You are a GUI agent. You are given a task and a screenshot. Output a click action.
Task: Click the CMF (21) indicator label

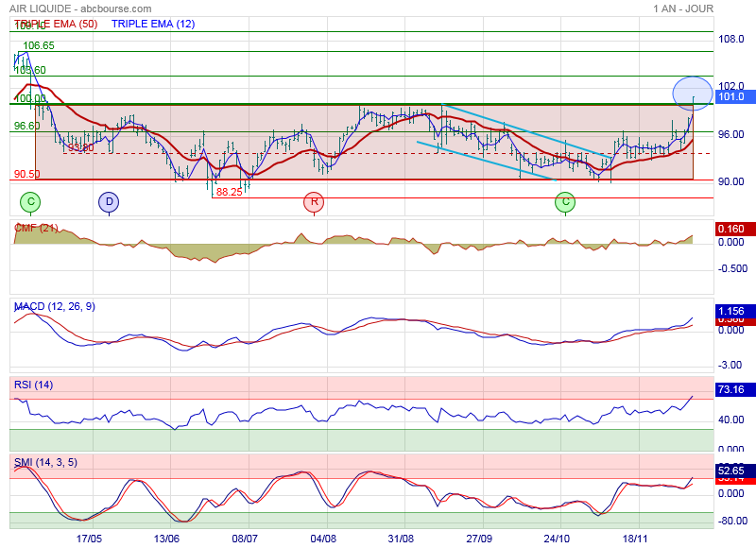[x=36, y=227]
